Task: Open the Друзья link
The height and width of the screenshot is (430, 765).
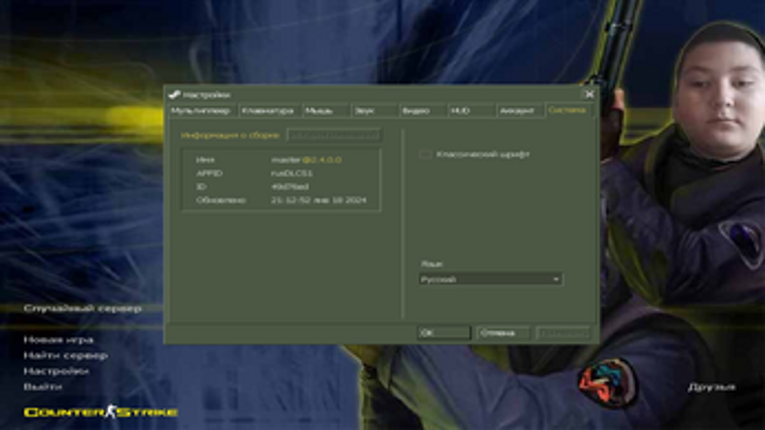Action: (x=711, y=387)
